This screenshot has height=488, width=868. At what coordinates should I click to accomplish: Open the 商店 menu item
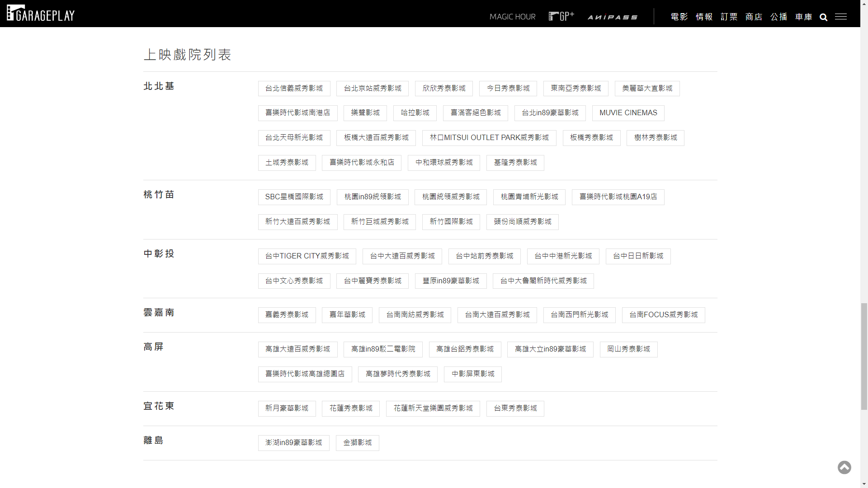(754, 17)
